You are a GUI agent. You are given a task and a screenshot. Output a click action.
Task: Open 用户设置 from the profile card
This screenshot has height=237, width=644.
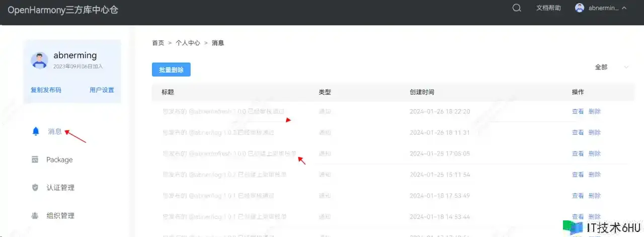click(x=102, y=90)
